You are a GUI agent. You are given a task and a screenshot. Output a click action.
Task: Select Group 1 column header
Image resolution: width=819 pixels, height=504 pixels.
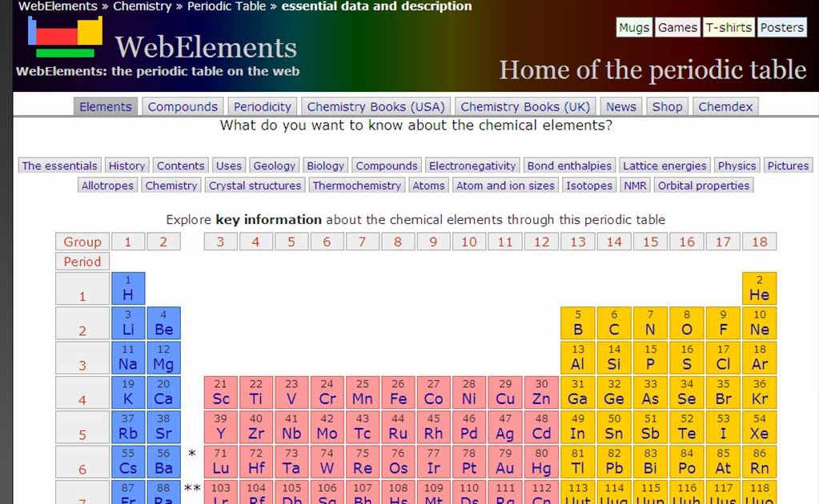[x=127, y=242]
